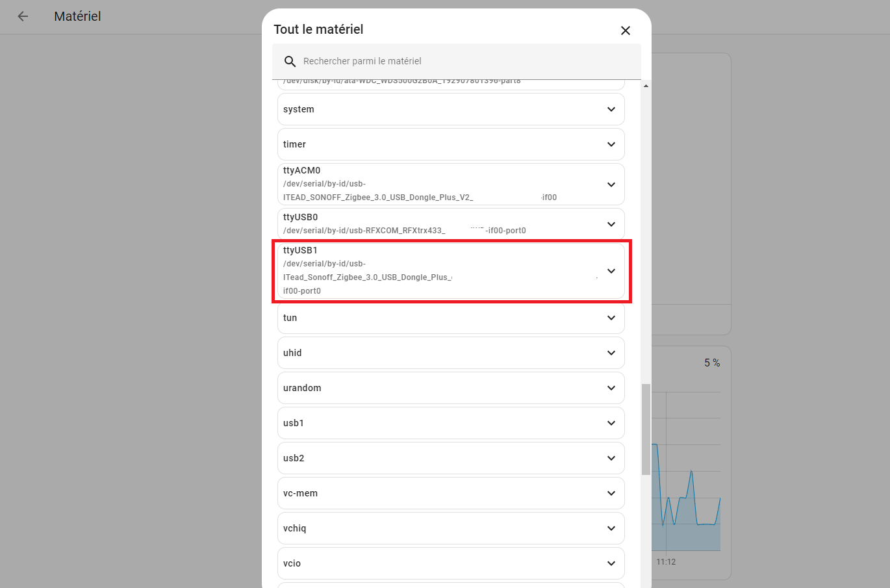Viewport: 890px width, 588px height.
Task: Select the ttyACM0 device name
Action: pos(302,170)
